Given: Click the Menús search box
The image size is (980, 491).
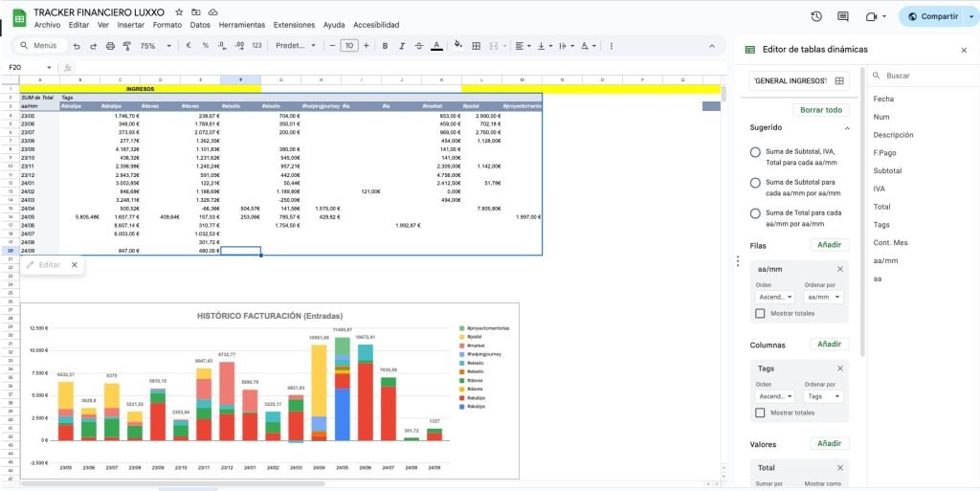Looking at the screenshot, I should [38, 46].
